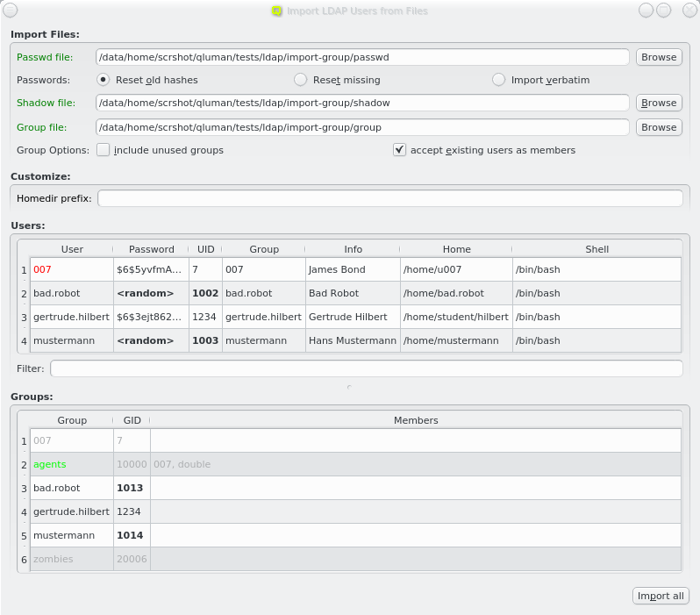The height and width of the screenshot is (615, 700).
Task: Sort users by the Password column header
Action: [152, 249]
